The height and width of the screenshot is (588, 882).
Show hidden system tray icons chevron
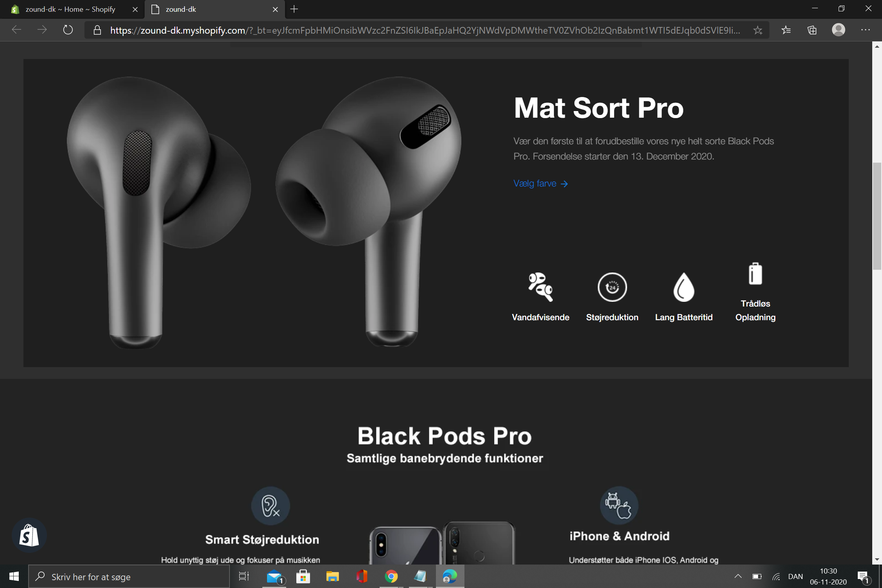(738, 576)
